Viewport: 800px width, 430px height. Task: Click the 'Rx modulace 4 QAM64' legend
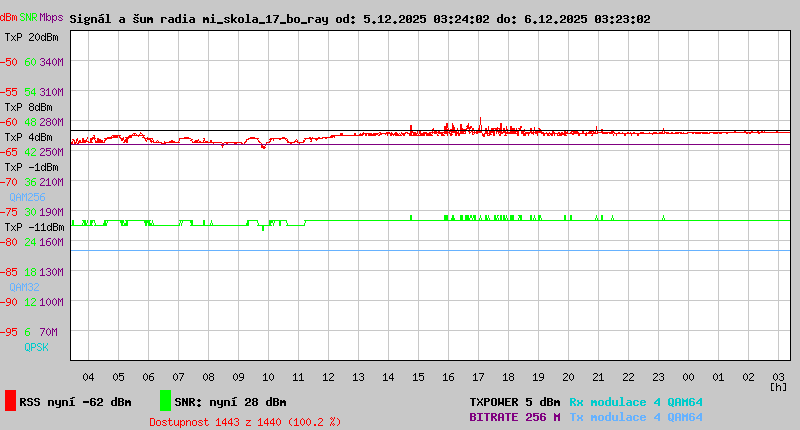tap(635, 402)
